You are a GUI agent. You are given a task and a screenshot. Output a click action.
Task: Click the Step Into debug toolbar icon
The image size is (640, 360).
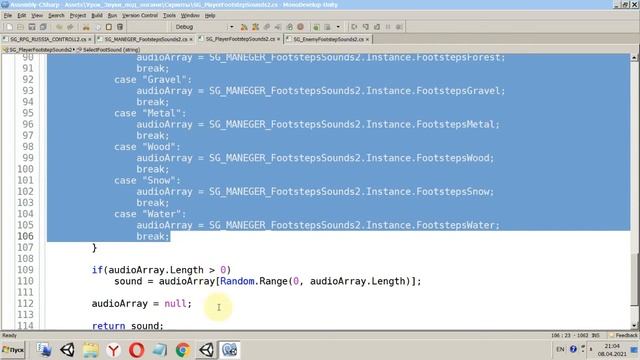point(366,27)
